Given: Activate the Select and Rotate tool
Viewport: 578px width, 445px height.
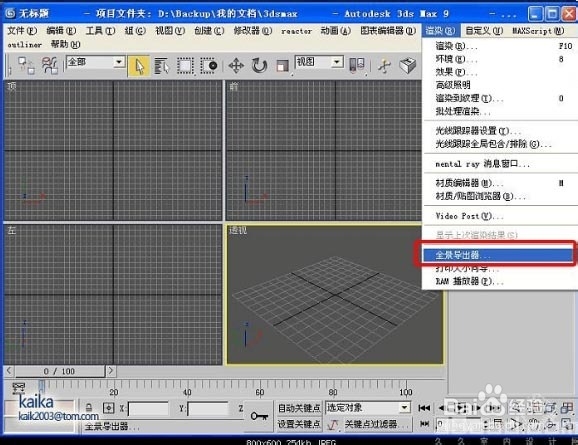Looking at the screenshot, I should pyautogui.click(x=259, y=66).
